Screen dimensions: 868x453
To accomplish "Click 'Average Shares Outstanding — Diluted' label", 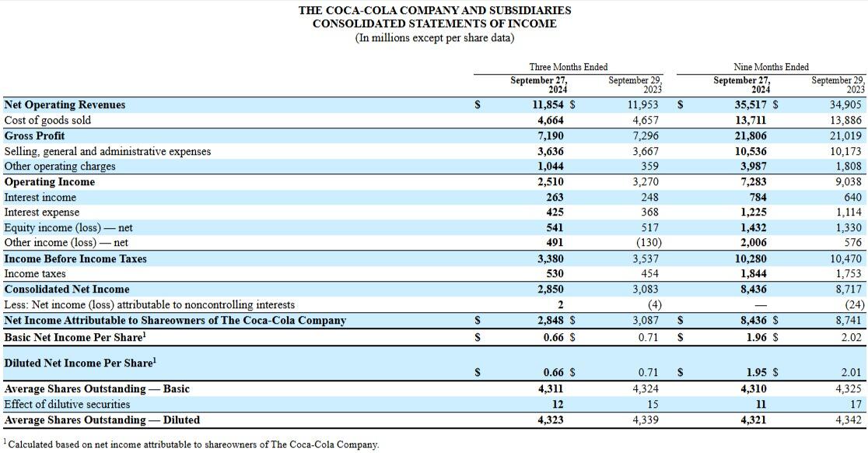I will (x=103, y=420).
